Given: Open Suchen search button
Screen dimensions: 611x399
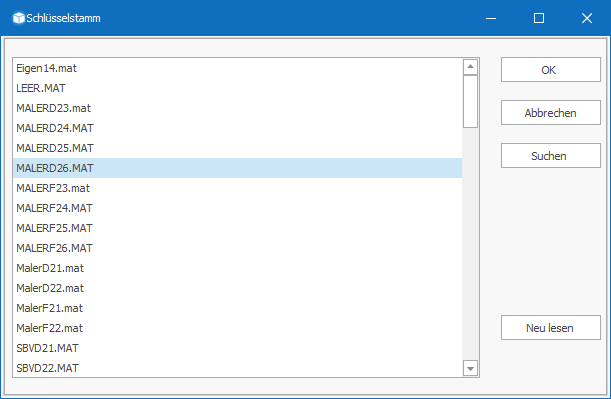Looking at the screenshot, I should [x=551, y=155].
